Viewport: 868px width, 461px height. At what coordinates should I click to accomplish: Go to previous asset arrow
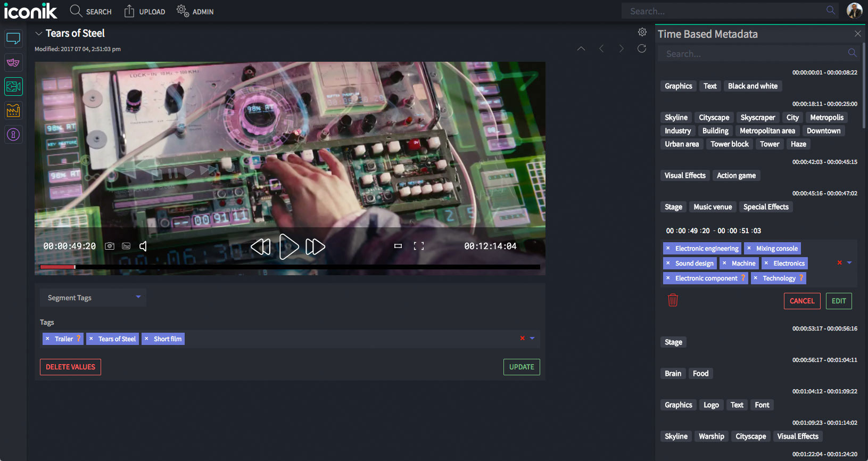[601, 48]
